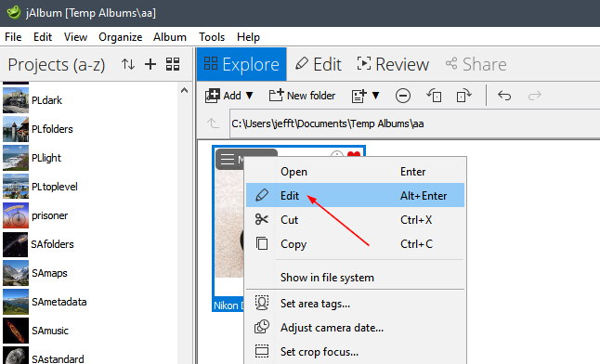This screenshot has height=364, width=600.
Task: Open the File menu
Action: [x=13, y=37]
